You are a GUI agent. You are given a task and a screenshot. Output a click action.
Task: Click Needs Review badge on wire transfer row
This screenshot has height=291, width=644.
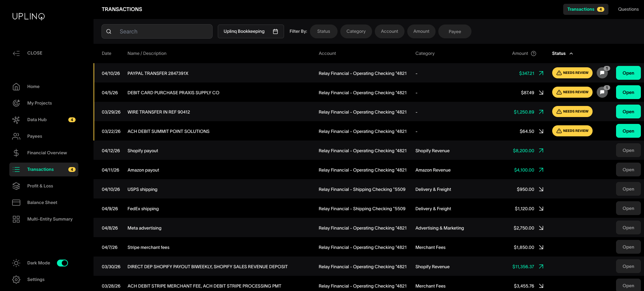click(x=572, y=111)
